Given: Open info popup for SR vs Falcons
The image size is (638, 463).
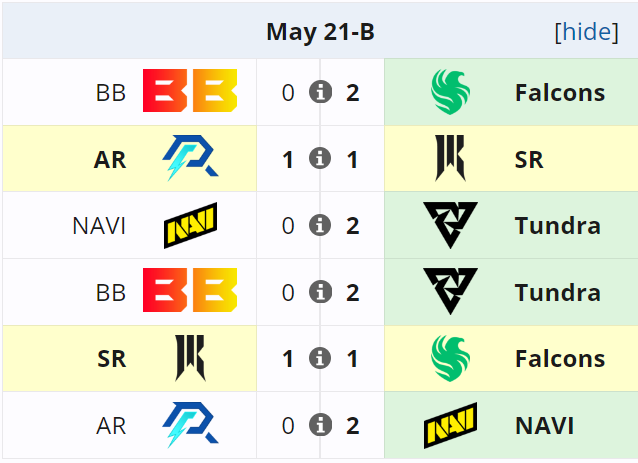Looking at the screenshot, I should point(320,358).
